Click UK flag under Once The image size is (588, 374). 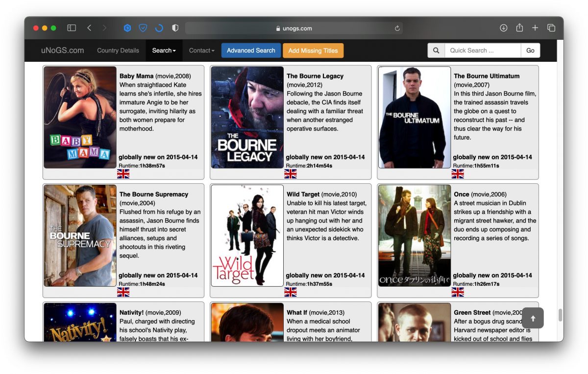[x=458, y=292]
